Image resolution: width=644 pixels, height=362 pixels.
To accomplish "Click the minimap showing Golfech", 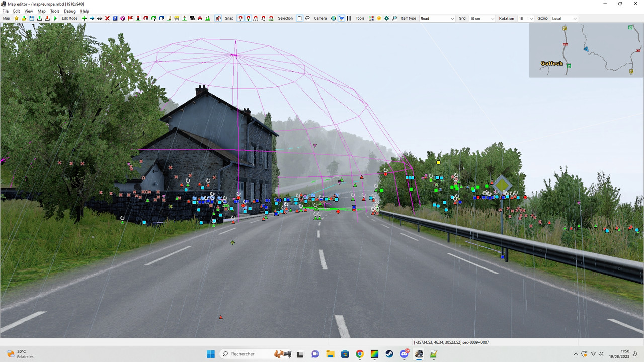I will (x=586, y=50).
